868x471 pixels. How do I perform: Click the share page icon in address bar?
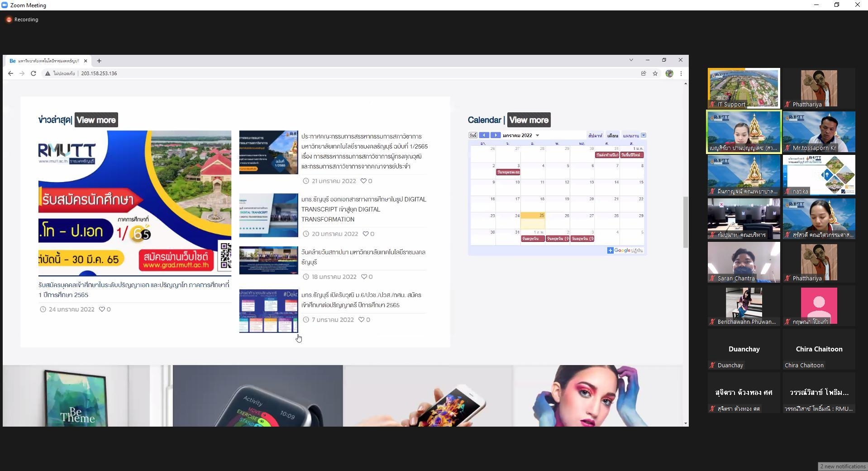click(644, 73)
